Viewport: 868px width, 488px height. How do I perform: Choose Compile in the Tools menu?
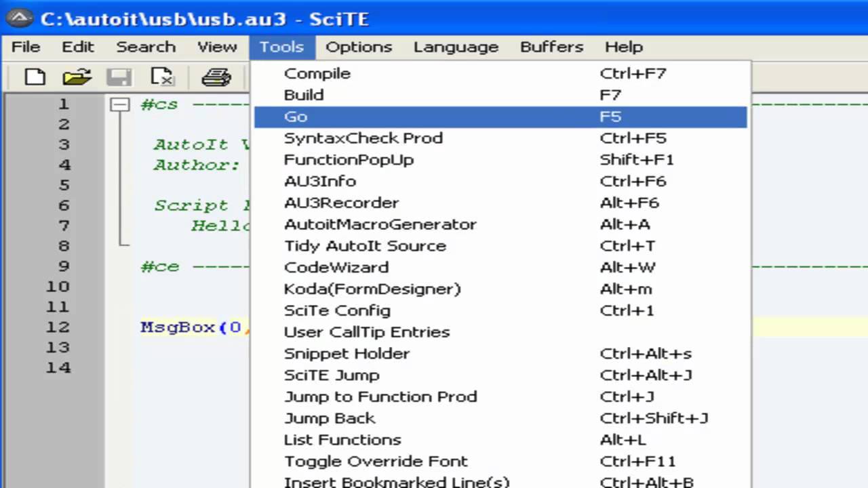pos(317,73)
